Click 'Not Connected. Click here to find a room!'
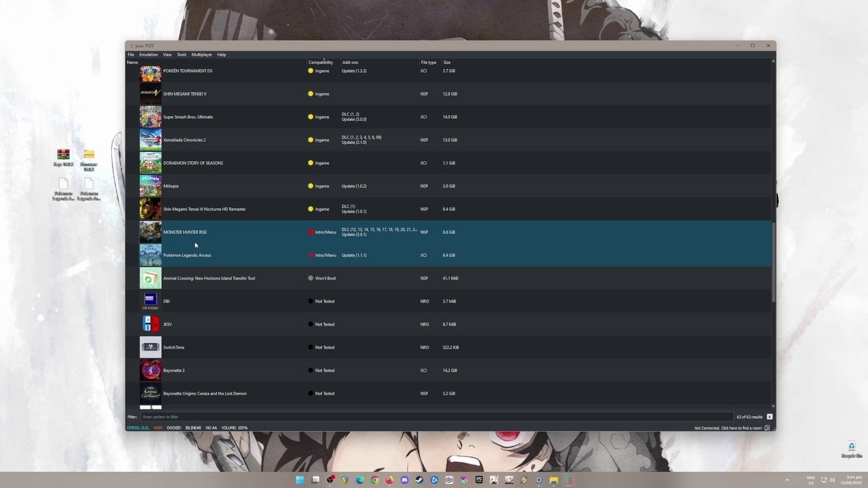This screenshot has width=868, height=488. (728, 428)
